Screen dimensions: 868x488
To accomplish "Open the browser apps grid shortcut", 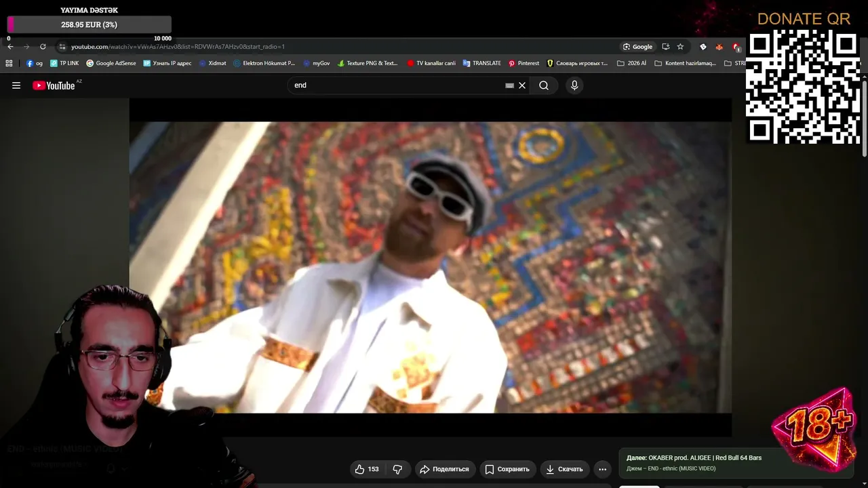I will tap(9, 63).
